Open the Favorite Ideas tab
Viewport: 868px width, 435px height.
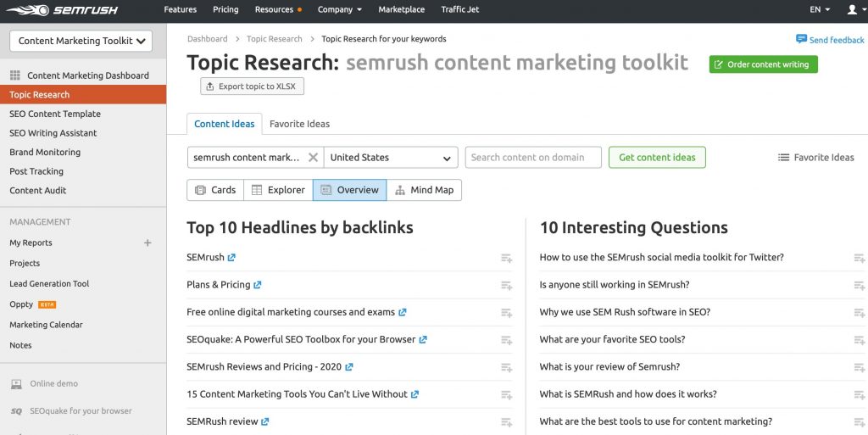point(299,124)
